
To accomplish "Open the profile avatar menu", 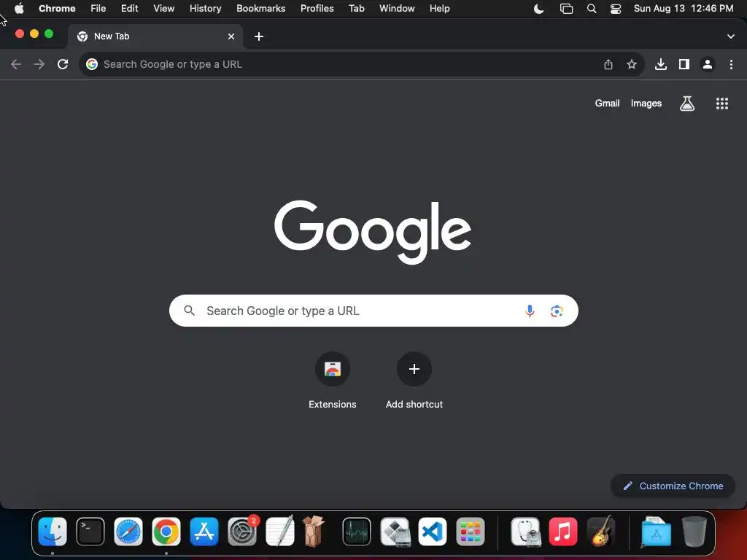I will pos(708,64).
